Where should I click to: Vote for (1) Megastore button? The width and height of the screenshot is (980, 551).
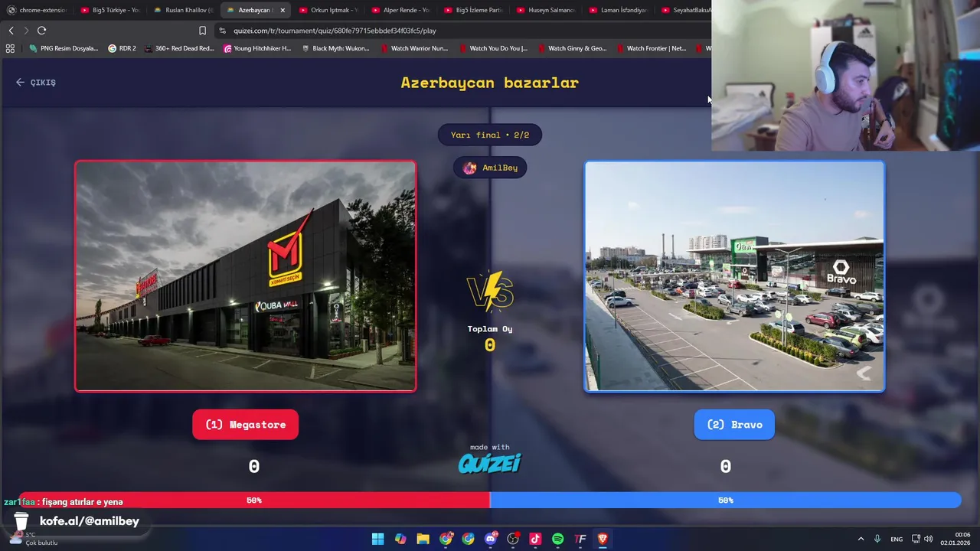pyautogui.click(x=245, y=425)
